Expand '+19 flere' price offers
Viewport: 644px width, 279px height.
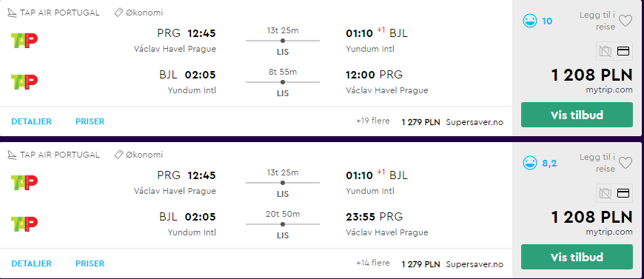[372, 121]
